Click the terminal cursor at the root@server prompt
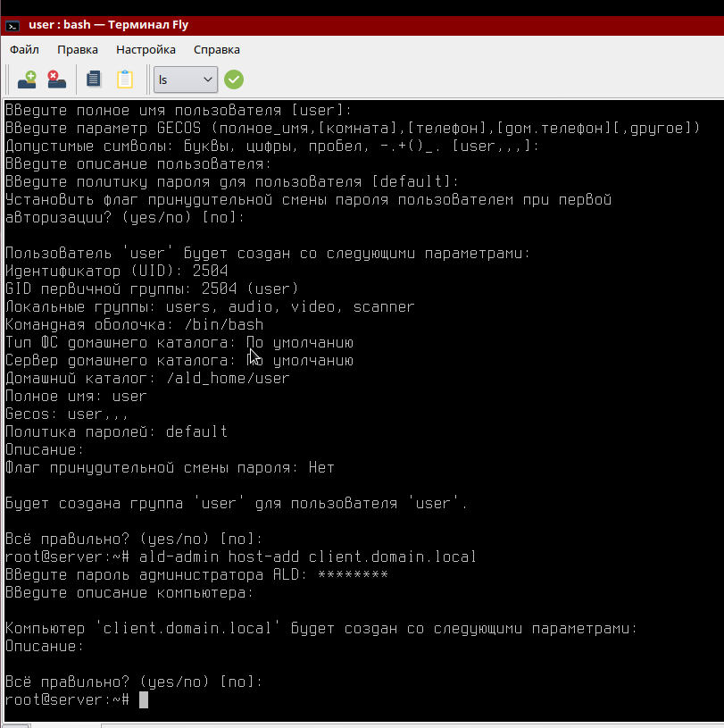 (x=144, y=699)
